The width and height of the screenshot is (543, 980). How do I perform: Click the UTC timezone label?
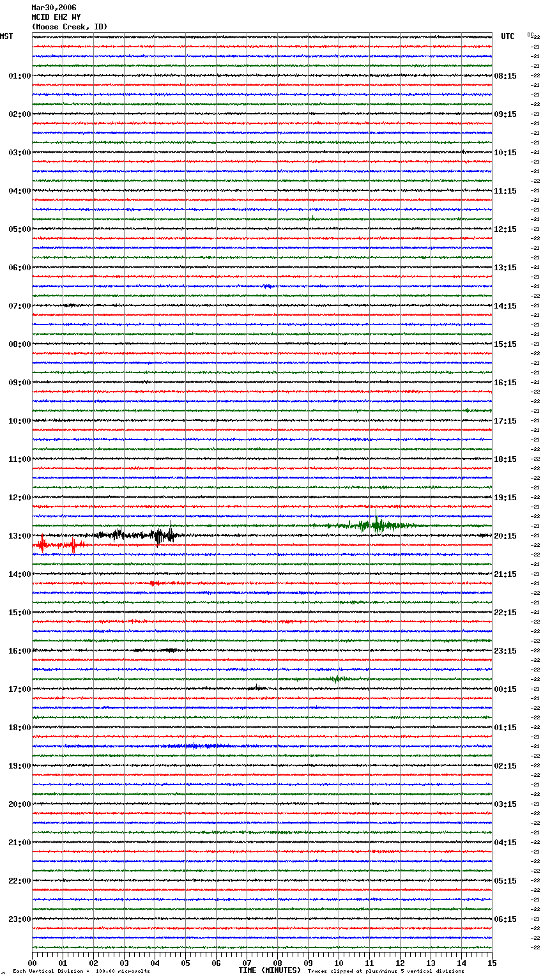coord(507,36)
